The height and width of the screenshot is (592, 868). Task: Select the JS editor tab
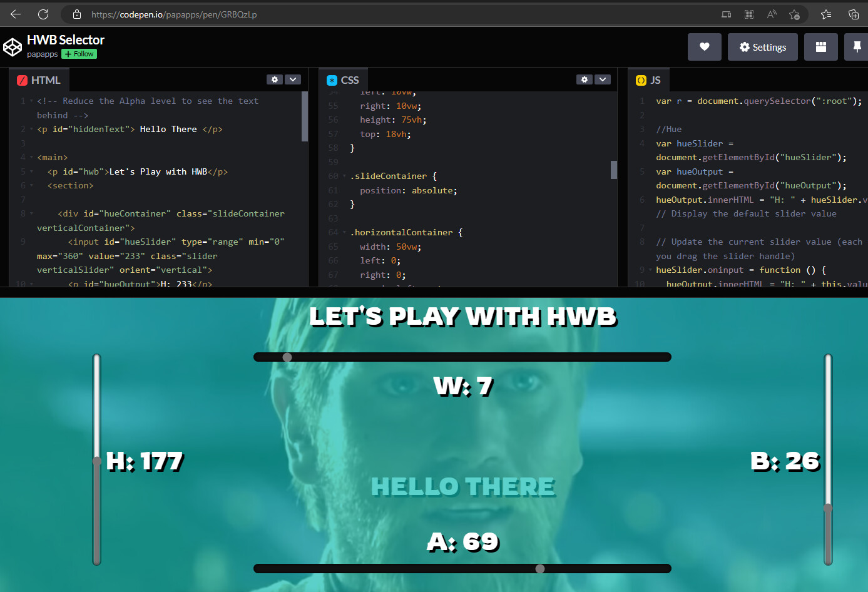click(648, 80)
